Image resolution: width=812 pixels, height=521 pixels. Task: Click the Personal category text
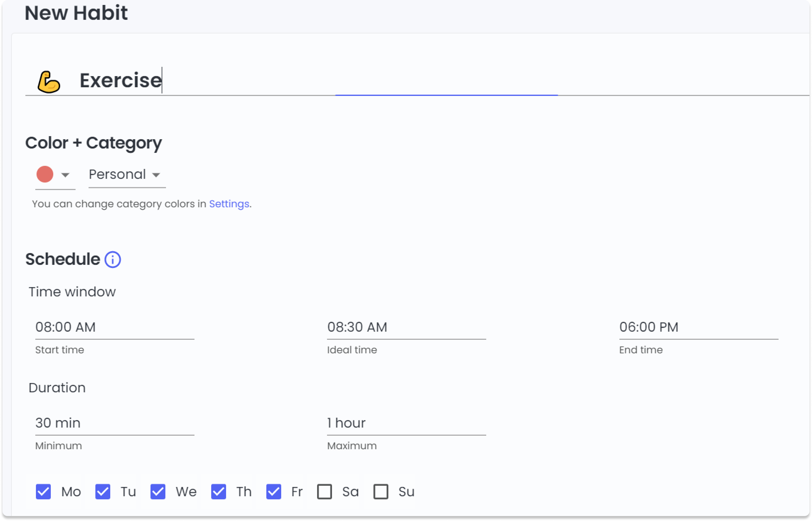click(117, 174)
